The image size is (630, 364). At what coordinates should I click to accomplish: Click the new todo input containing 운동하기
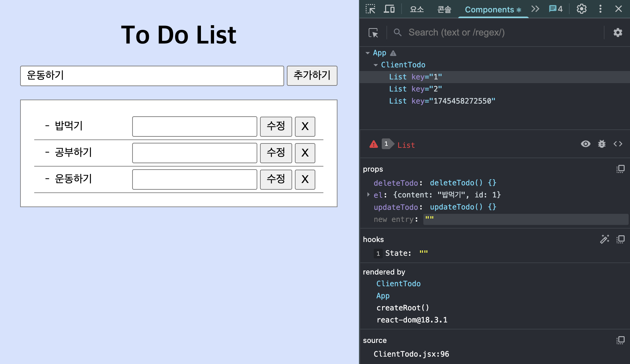tap(152, 76)
